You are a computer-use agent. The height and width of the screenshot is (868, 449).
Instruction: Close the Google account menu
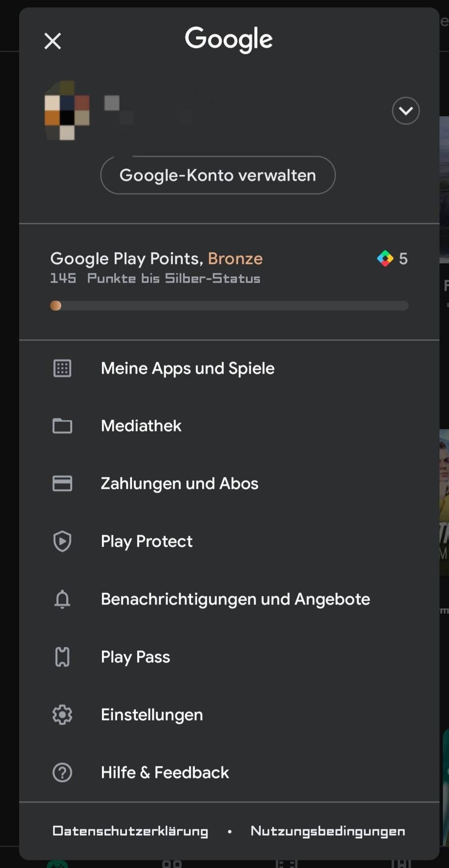click(x=52, y=41)
